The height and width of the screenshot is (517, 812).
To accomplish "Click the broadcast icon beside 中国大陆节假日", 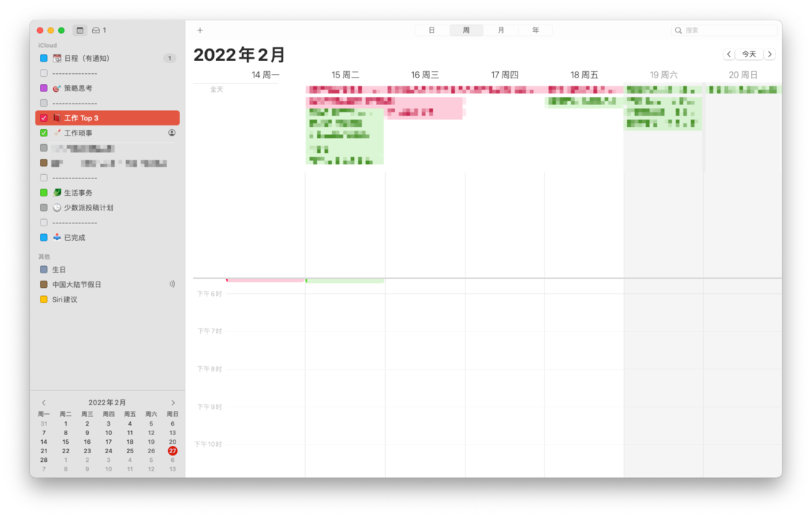I will pyautogui.click(x=172, y=284).
